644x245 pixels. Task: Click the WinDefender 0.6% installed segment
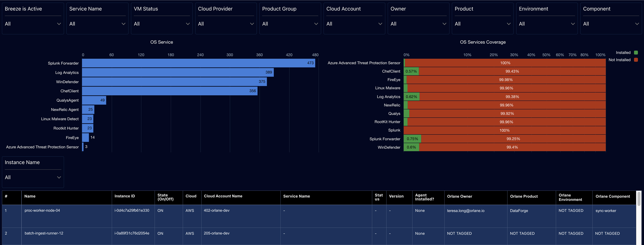tap(412, 147)
